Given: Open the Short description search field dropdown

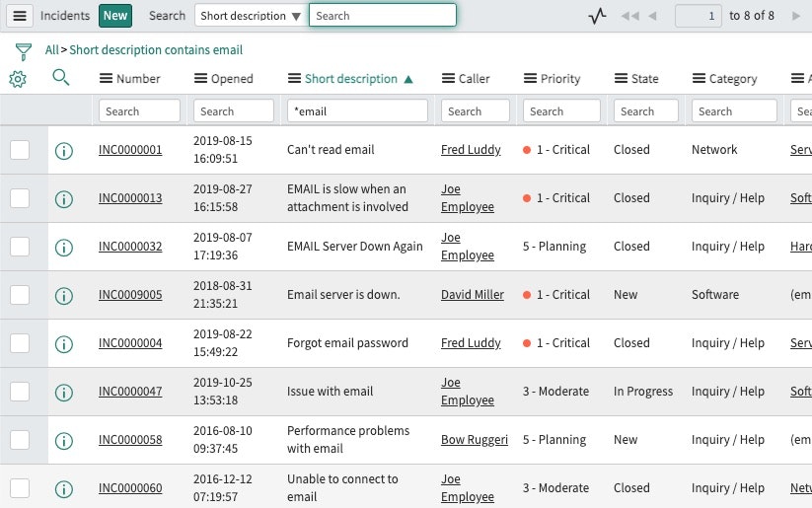Looking at the screenshot, I should [x=252, y=16].
